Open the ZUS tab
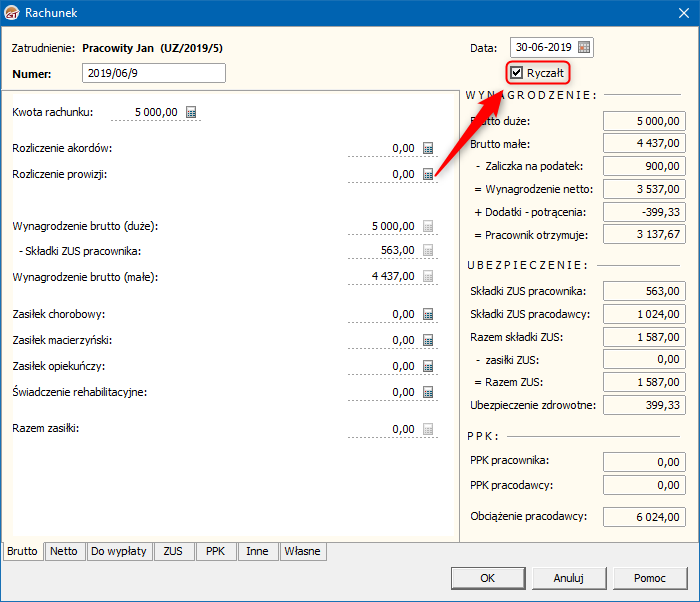Viewport: 700px width, 602px height. [173, 551]
